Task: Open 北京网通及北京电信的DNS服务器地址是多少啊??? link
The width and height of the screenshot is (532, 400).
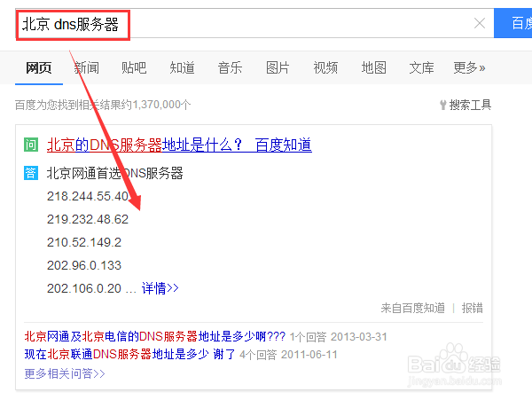Action: pos(155,336)
